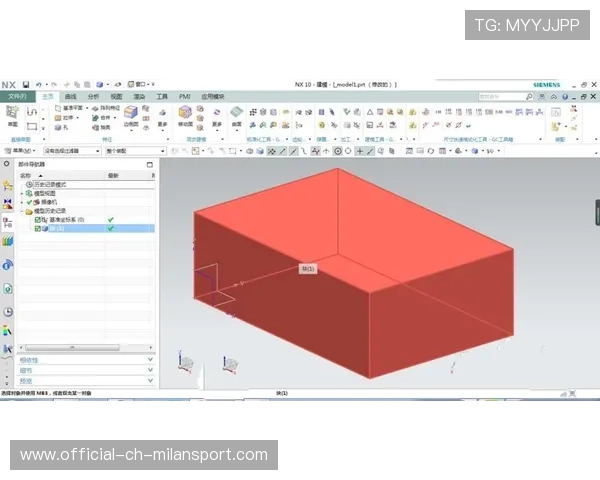The image size is (600, 480).
Task: Open the 文件(F) menu
Action: point(17,96)
